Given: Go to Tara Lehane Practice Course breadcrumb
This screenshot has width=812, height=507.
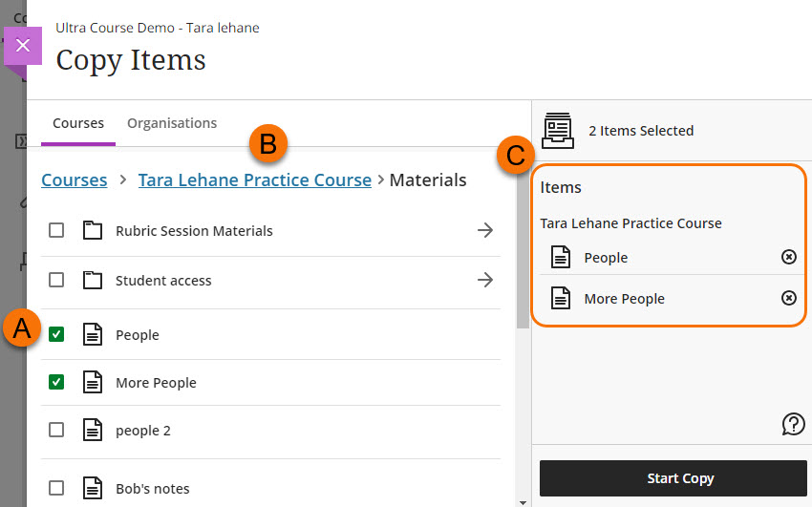Looking at the screenshot, I should point(254,180).
